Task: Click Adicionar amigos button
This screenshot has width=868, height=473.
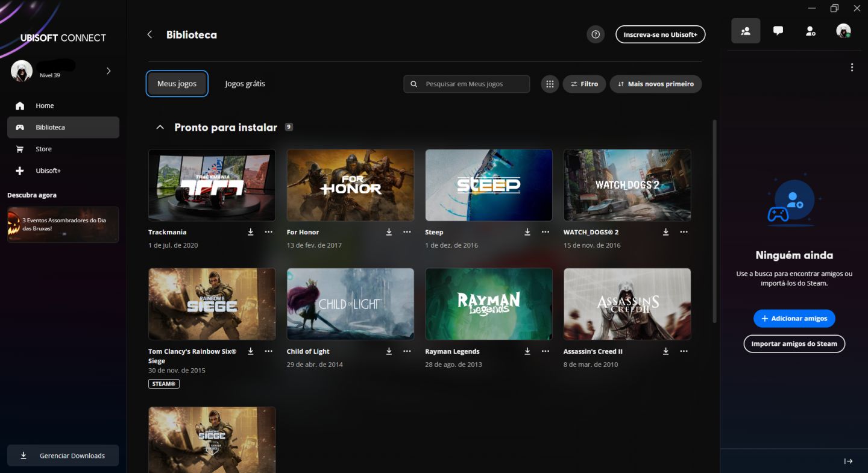Action: coord(794,318)
